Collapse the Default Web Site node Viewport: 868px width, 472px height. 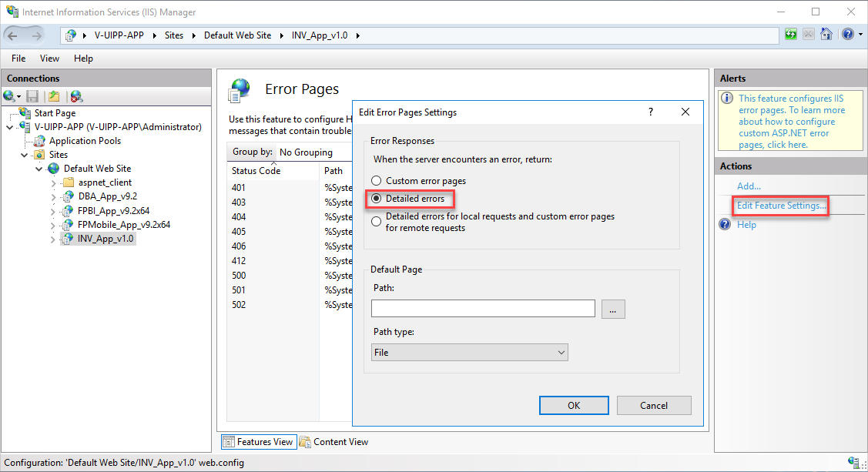point(39,169)
